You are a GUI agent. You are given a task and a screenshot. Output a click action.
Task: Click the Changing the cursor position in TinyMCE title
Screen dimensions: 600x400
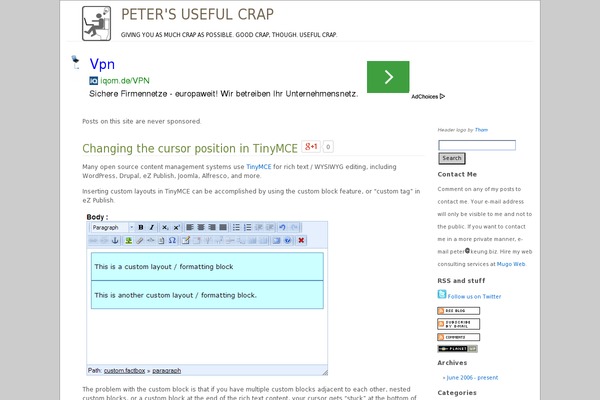pyautogui.click(x=190, y=148)
